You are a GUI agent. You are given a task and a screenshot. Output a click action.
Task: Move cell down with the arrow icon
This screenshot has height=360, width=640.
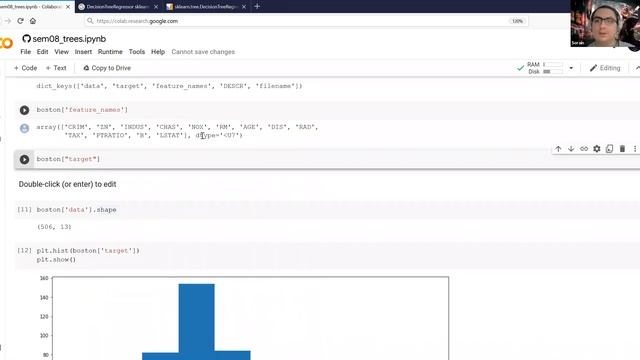(571, 149)
